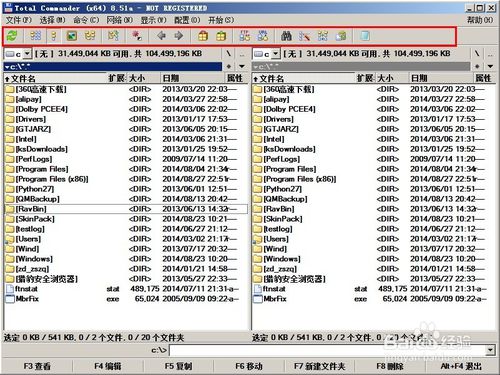Screen dimensions: 500x375
Task: Open the 显示(W) menu
Action: (153, 20)
